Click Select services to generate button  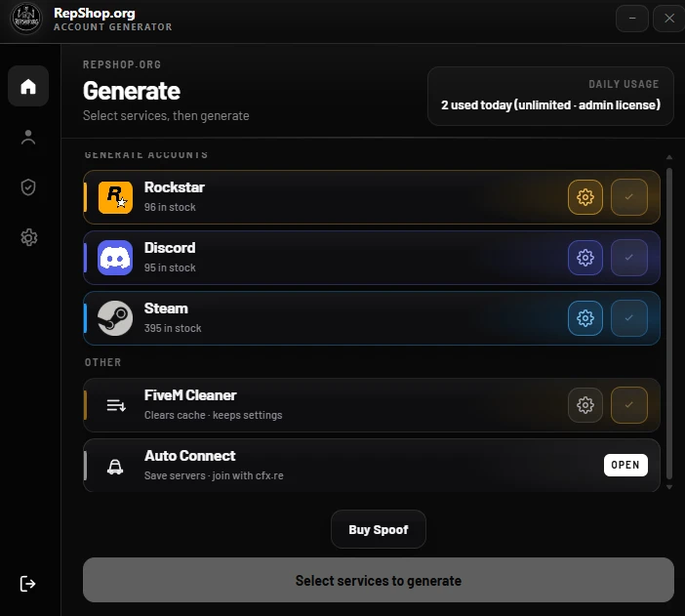pyautogui.click(x=379, y=580)
